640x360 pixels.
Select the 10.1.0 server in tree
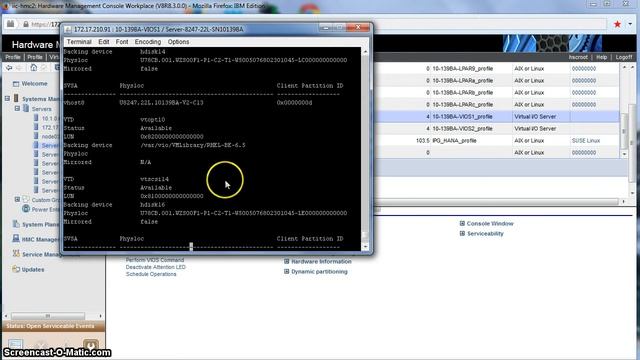(50, 118)
